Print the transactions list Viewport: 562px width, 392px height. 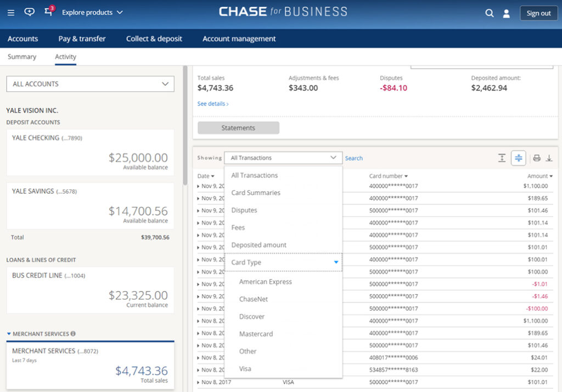click(536, 158)
